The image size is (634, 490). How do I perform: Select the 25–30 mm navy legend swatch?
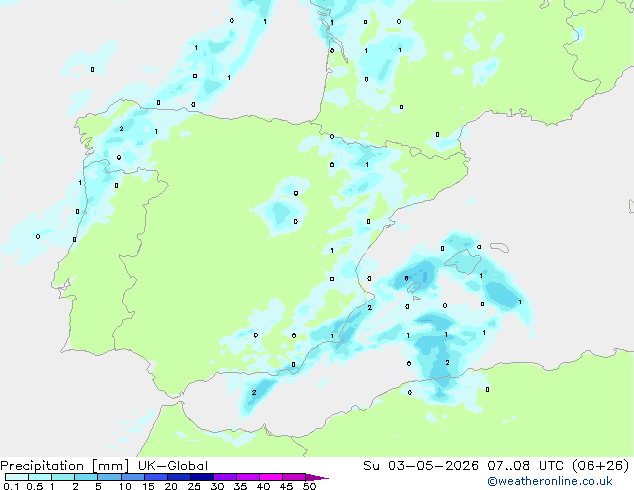click(x=202, y=477)
